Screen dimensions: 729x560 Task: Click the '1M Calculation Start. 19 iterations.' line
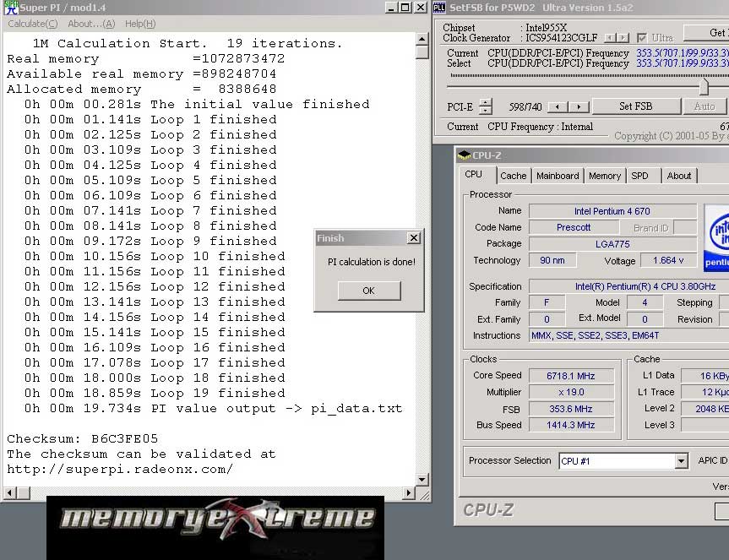[188, 43]
